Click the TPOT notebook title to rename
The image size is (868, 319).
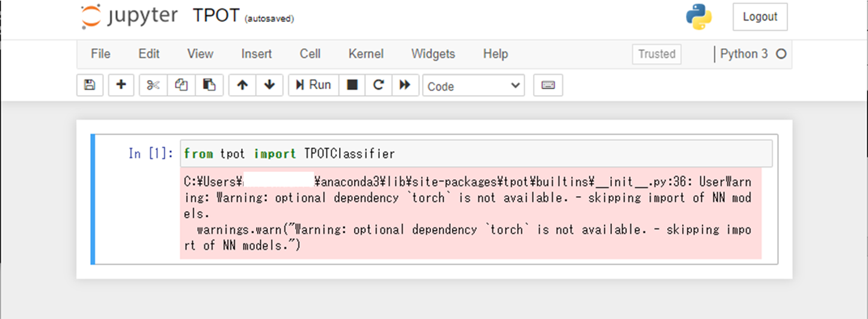[216, 16]
